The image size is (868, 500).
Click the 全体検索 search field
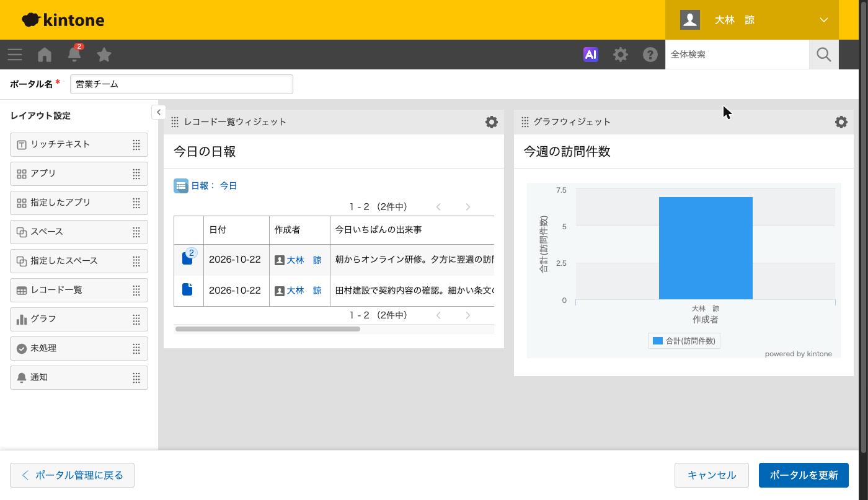point(737,55)
